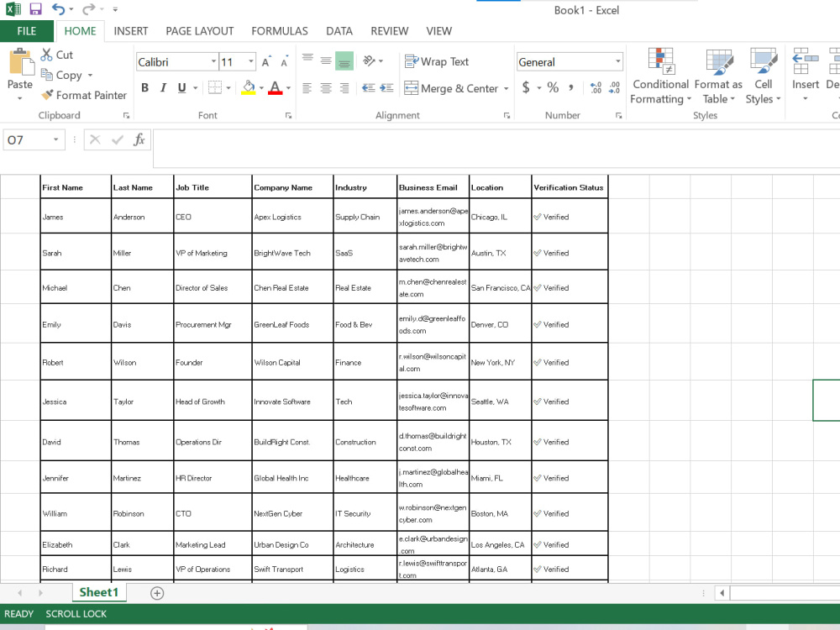Customize Quick Access Toolbar dropdown
The image size is (840, 630).
tap(116, 9)
